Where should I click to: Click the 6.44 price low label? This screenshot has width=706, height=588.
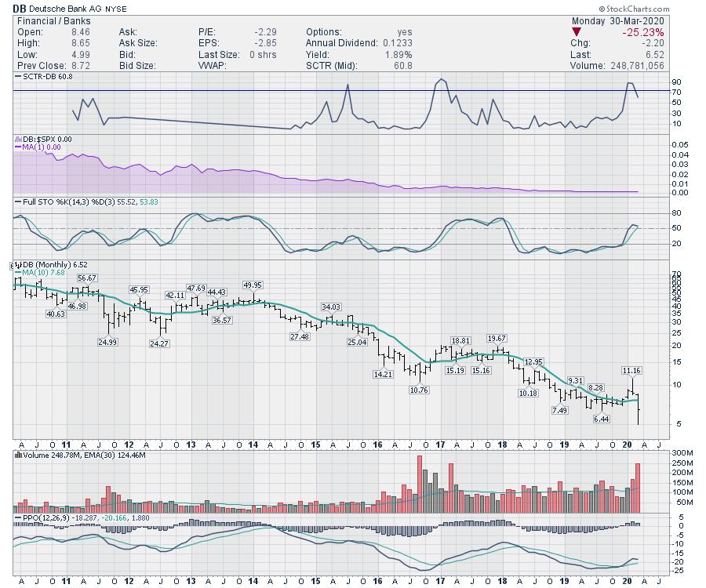click(602, 419)
